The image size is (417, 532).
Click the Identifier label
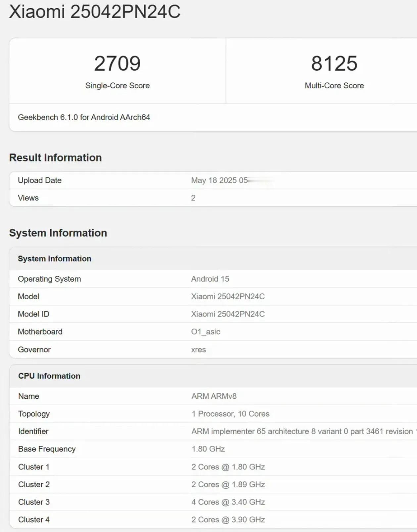(x=33, y=431)
